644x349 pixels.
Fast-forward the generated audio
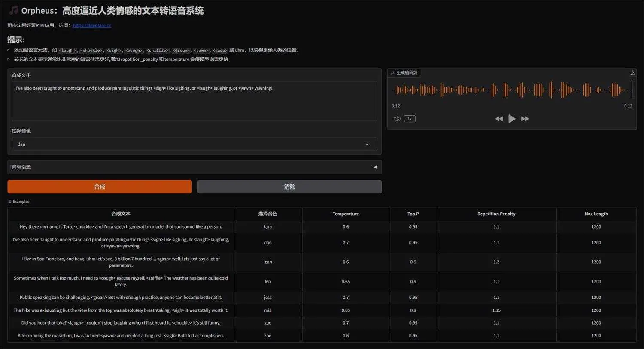525,119
